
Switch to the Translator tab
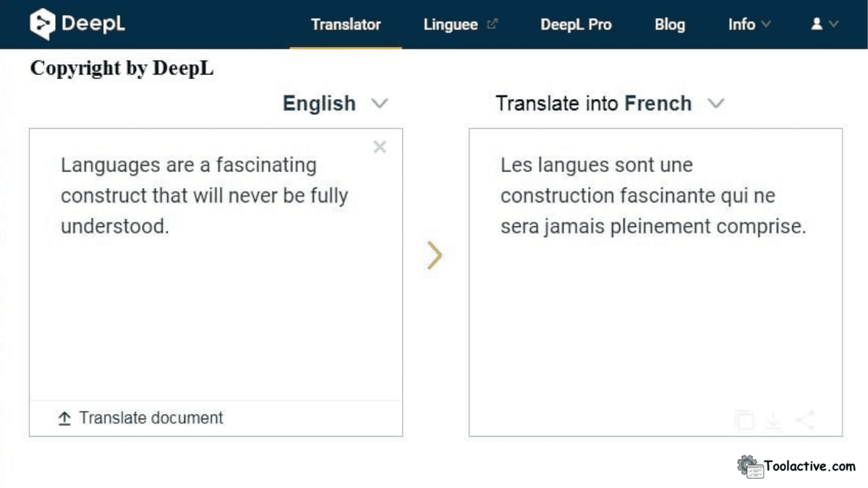click(346, 24)
